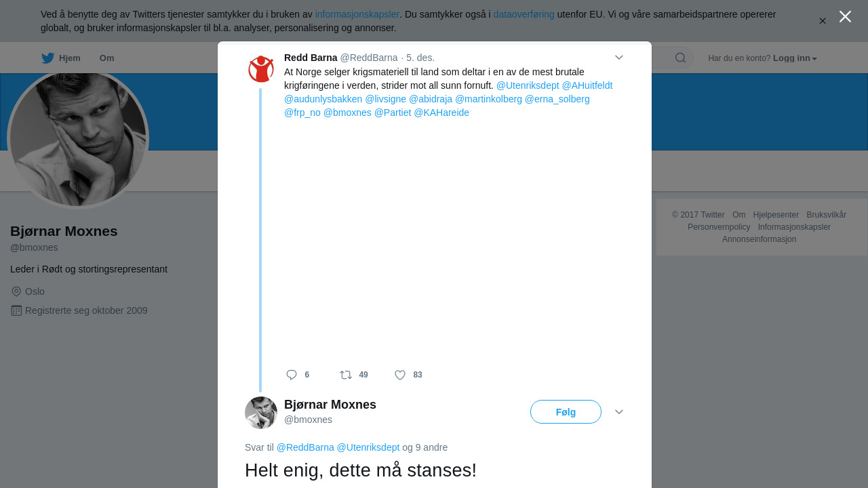The image size is (868, 488).
Task: Close the tweet overlay with large X
Action: pyautogui.click(x=845, y=17)
